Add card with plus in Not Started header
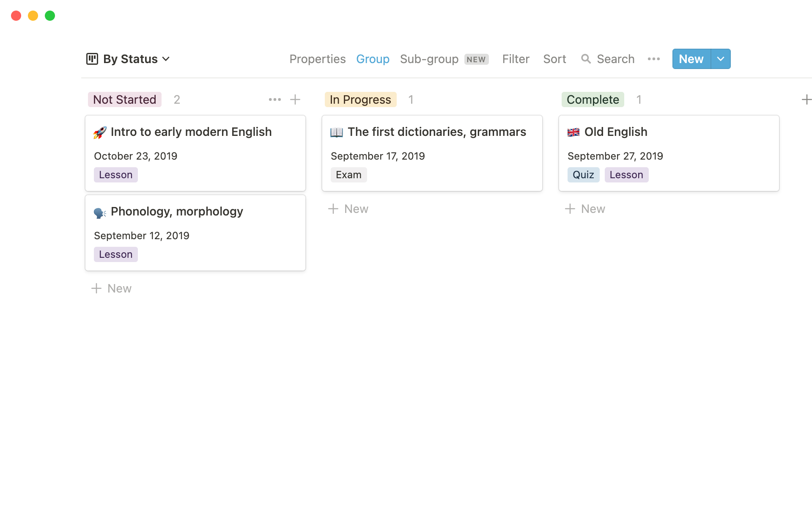812x508 pixels. [295, 99]
